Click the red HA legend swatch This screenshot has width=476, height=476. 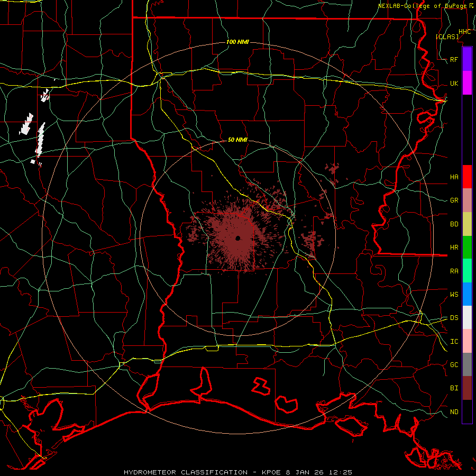coord(467,177)
